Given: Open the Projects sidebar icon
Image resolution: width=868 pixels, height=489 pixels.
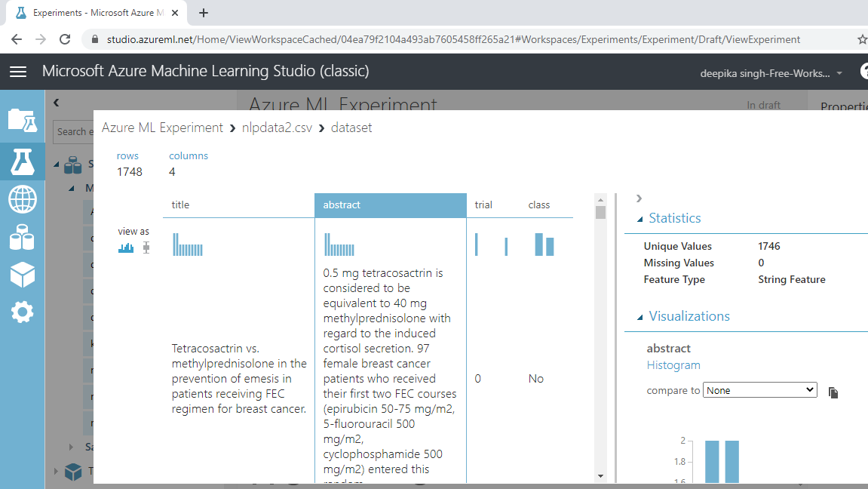Looking at the screenshot, I should 22,120.
